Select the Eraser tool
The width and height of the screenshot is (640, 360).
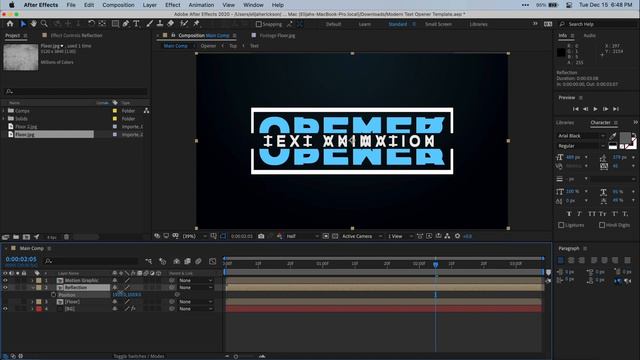coord(171,24)
